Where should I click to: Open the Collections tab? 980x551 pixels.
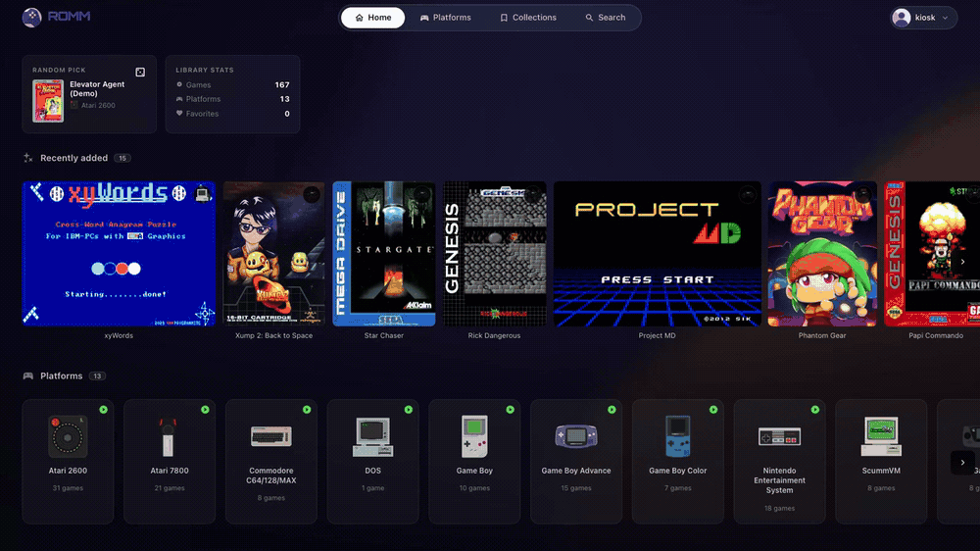(528, 18)
